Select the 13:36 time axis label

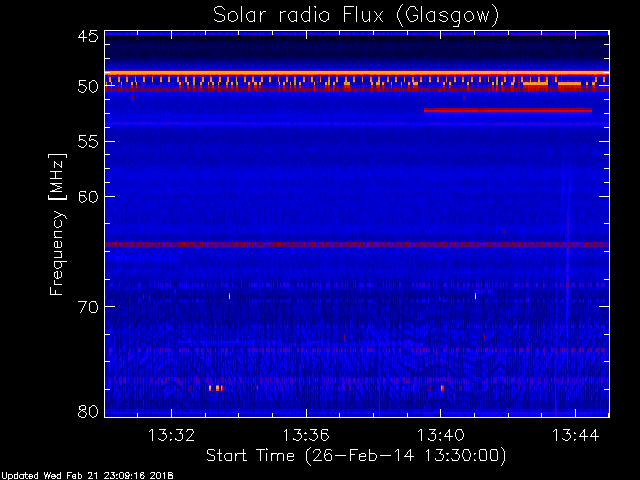pos(306,435)
